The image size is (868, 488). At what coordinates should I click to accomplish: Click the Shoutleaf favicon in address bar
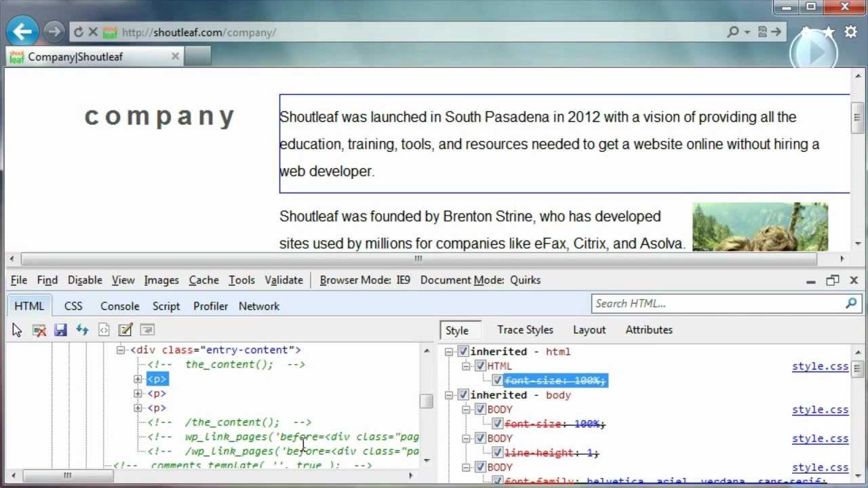(110, 32)
